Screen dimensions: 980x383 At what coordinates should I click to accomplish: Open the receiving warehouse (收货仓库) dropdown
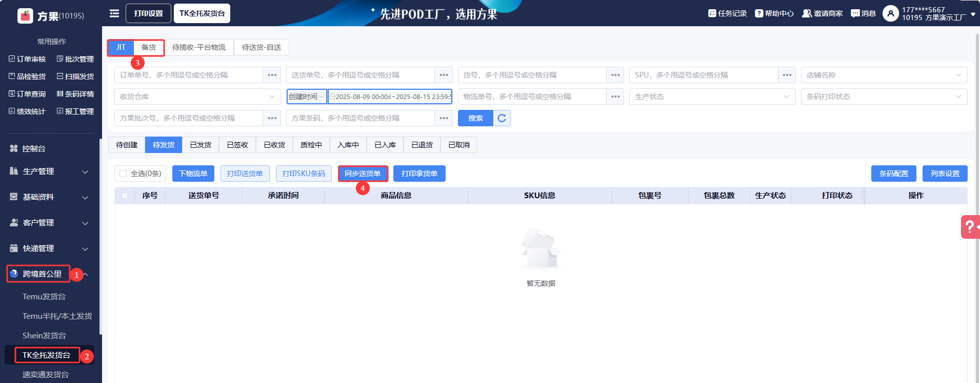click(x=197, y=97)
